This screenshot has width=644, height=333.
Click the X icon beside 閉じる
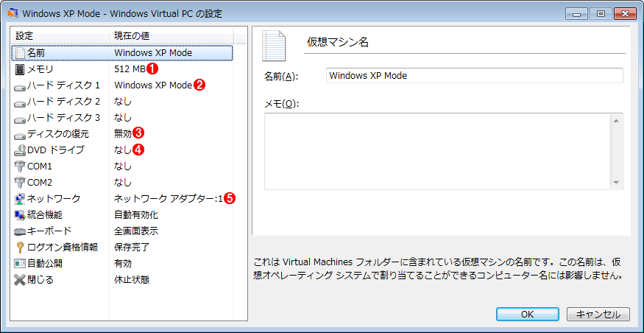pyautogui.click(x=20, y=280)
